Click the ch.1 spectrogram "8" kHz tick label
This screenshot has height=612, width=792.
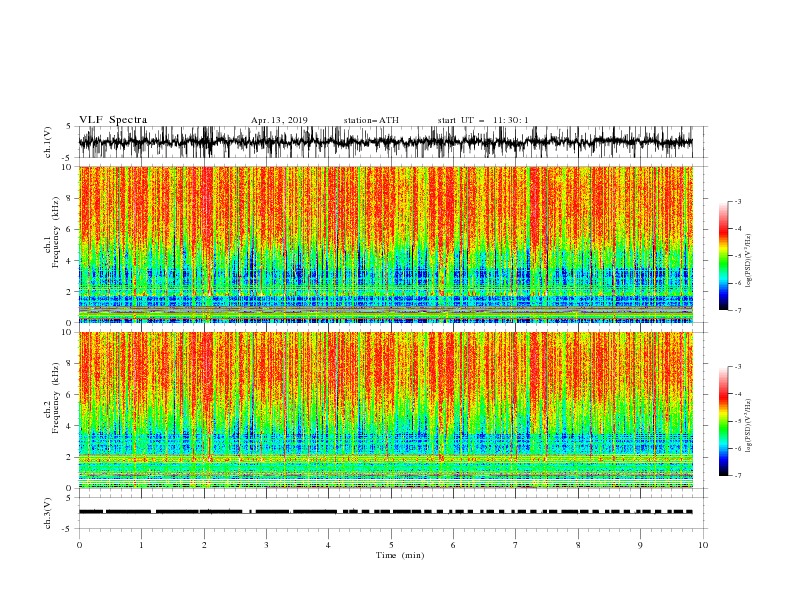[x=69, y=198]
